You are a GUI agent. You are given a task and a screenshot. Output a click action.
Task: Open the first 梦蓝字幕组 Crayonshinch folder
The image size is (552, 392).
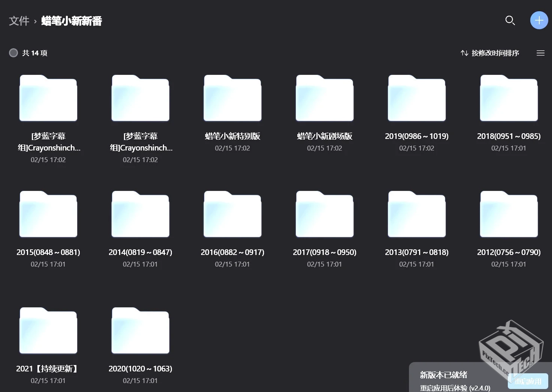point(48,98)
